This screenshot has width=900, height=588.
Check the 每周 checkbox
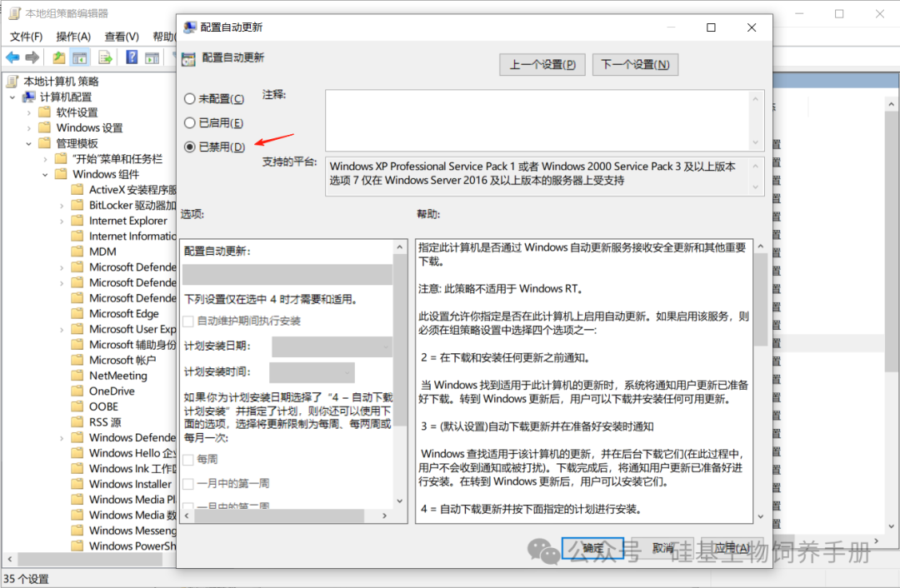(188, 460)
